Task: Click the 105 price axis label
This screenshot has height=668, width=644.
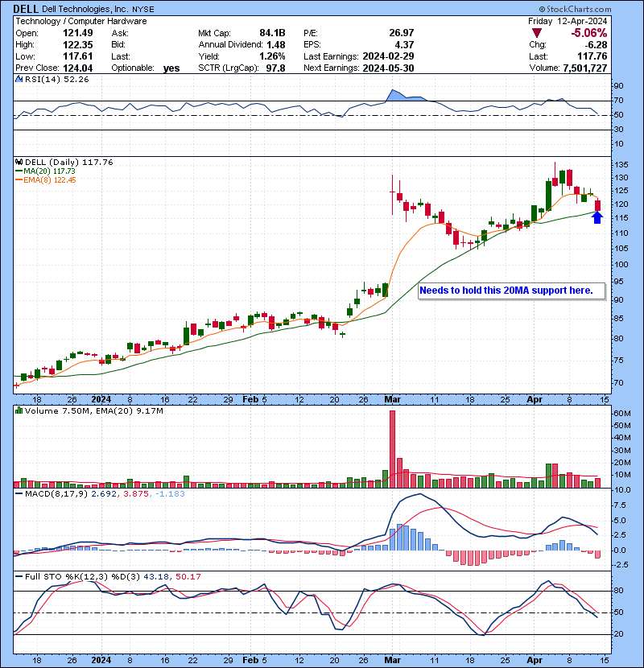Action: tap(621, 249)
